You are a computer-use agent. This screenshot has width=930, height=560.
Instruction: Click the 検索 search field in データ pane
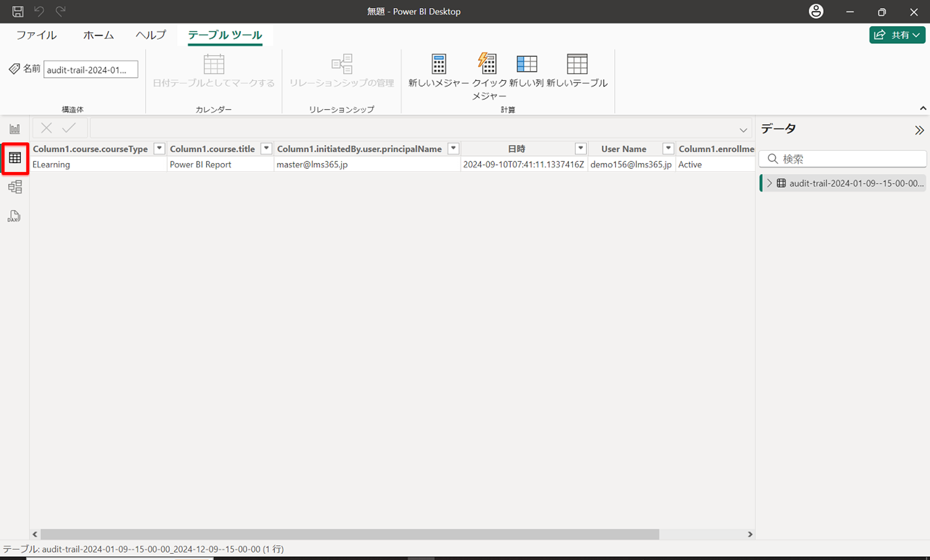tap(842, 159)
